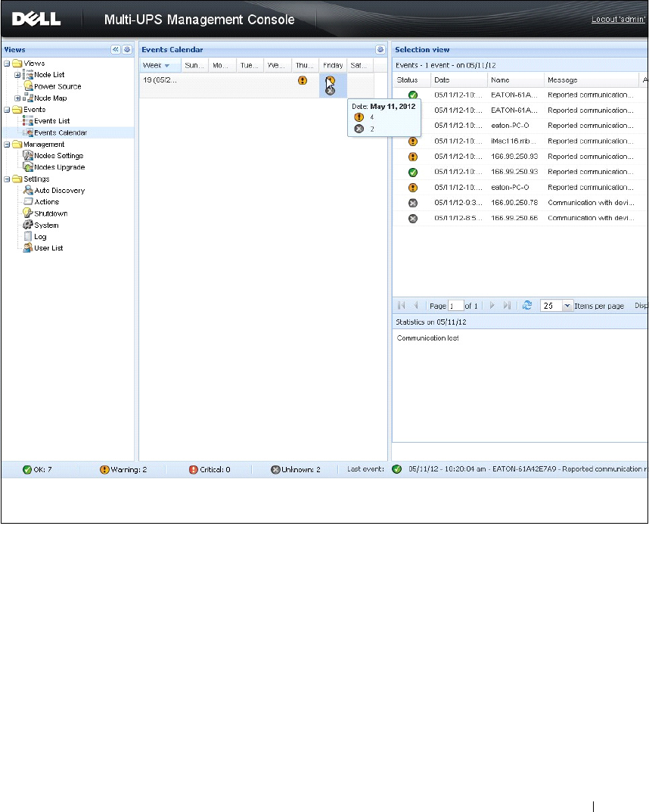Click Unknown status icon in status bar
This screenshot has width=649, height=812.
(276, 470)
